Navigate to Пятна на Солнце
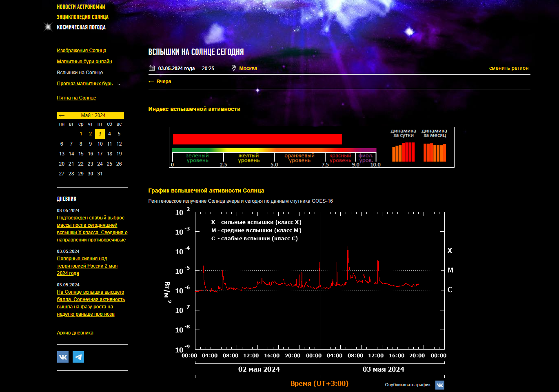 pyautogui.click(x=77, y=98)
